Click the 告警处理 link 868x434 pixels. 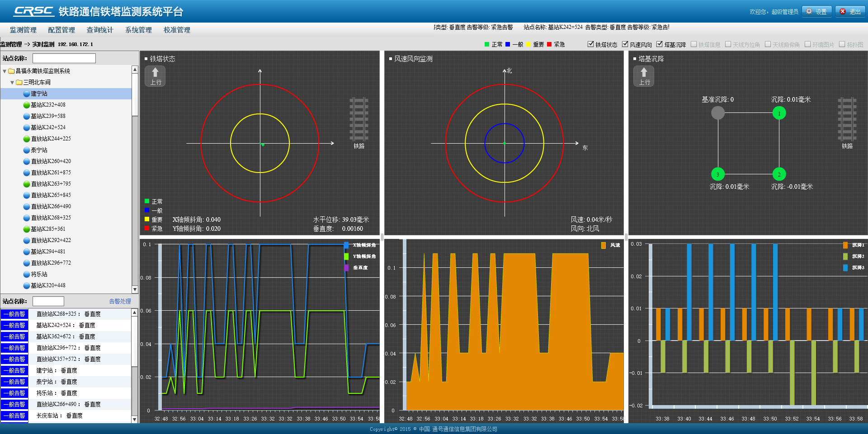(120, 301)
